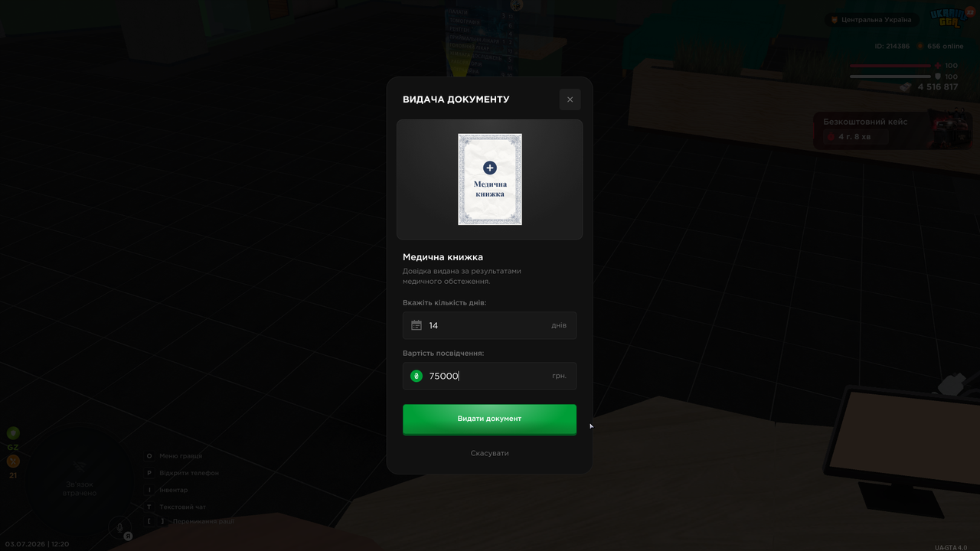Focus the number of days input field
This screenshot has width=980, height=551.
tap(489, 325)
